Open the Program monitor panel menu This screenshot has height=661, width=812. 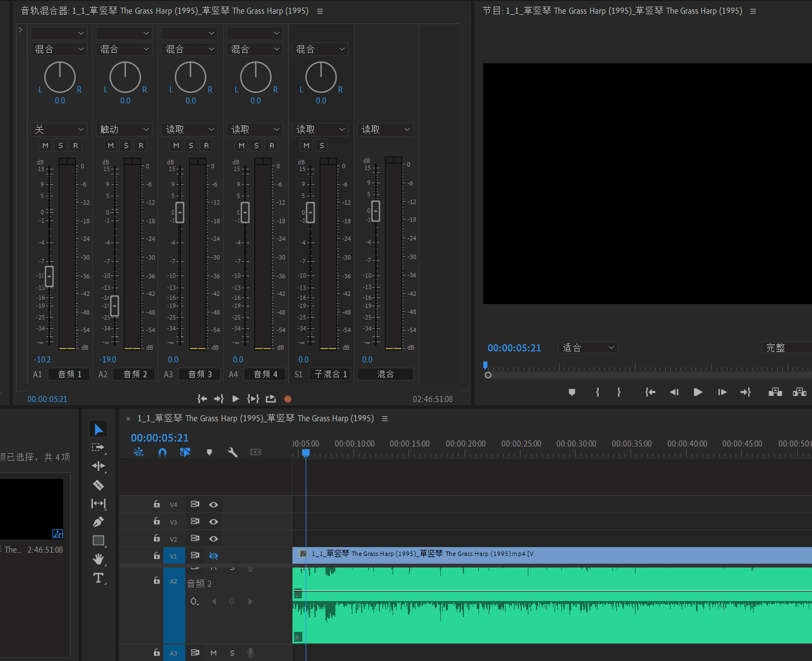(x=753, y=12)
